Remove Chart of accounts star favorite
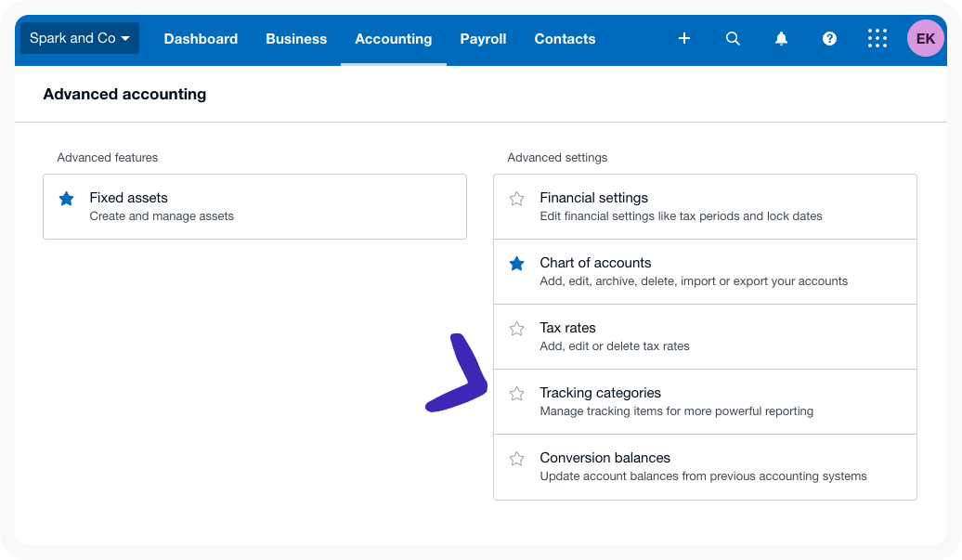962x560 pixels. [x=517, y=264]
